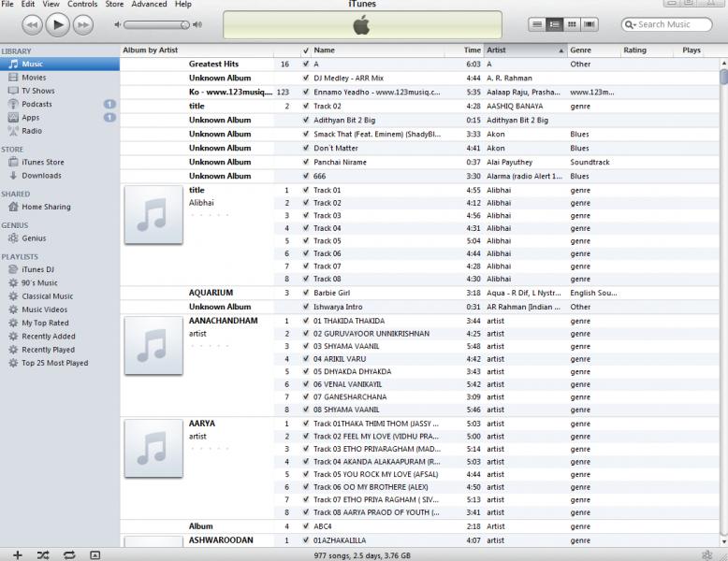Toggle repeat in the bottom bar

pyautogui.click(x=69, y=554)
